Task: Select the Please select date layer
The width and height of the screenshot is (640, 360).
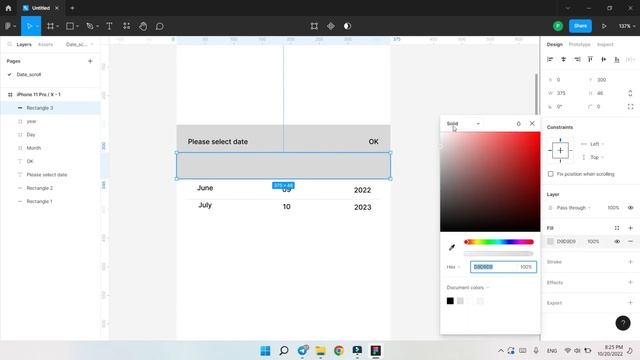Action: (x=50, y=175)
